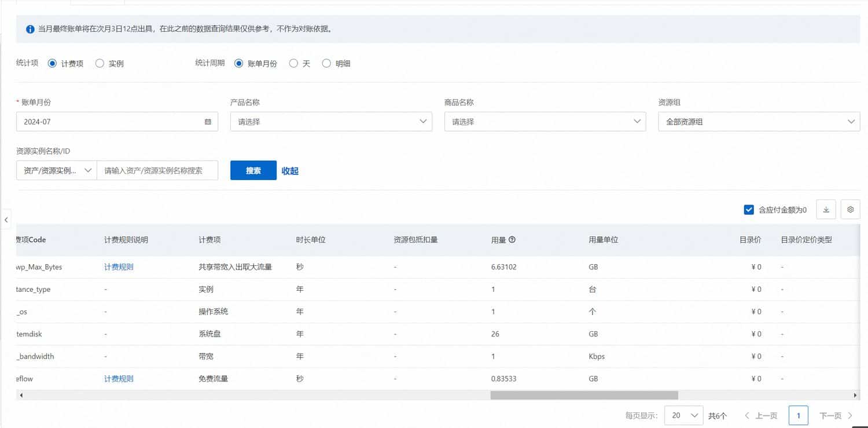Click the page number input showing 1
The height and width of the screenshot is (428, 868).
[798, 415]
